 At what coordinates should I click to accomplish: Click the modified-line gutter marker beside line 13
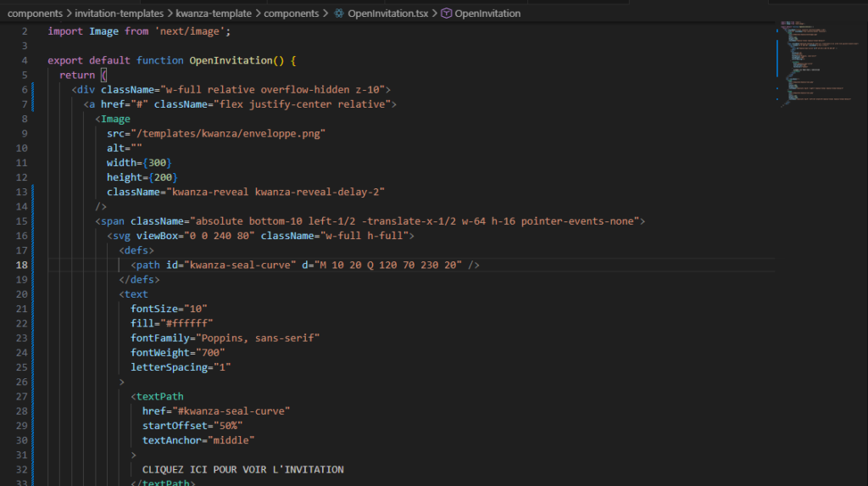coord(32,193)
